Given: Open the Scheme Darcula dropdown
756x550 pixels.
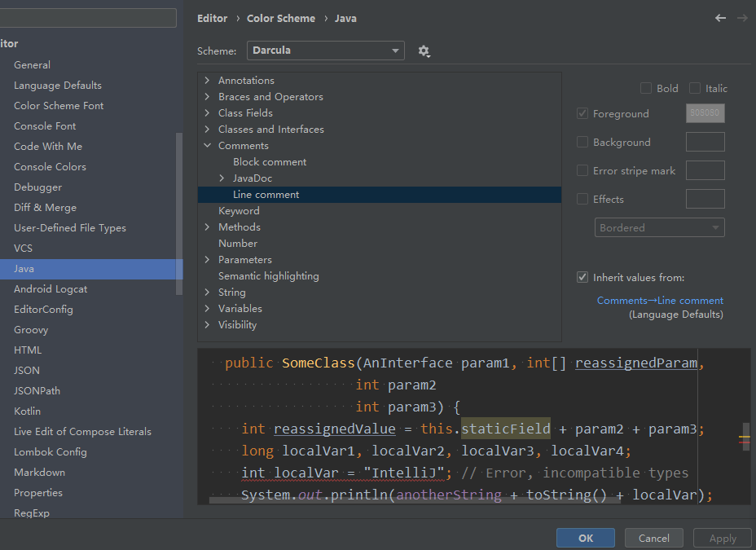Looking at the screenshot, I should [325, 51].
